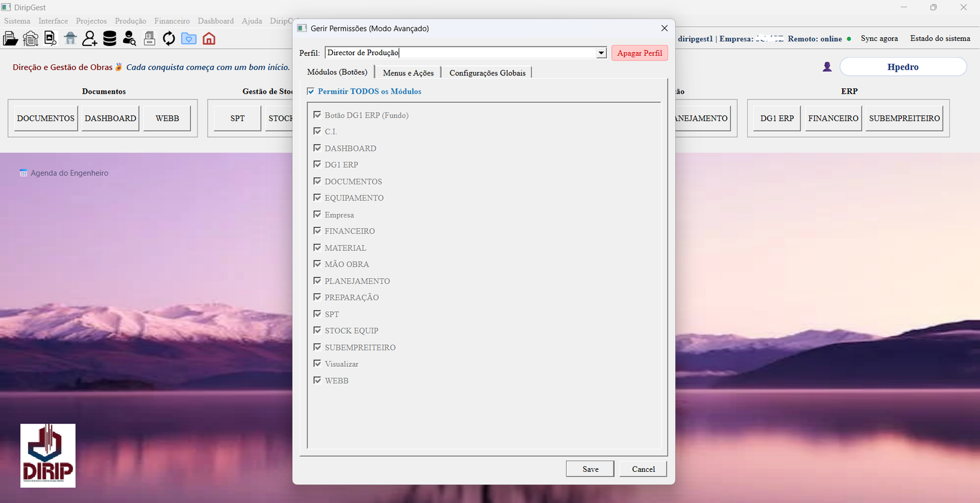Toggle the WEBB module checkbox
Screen dimensions: 980x503
click(317, 380)
